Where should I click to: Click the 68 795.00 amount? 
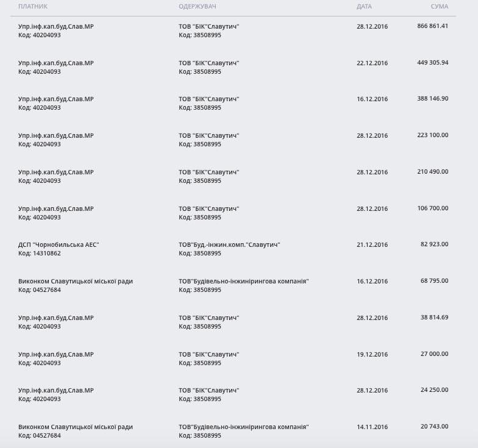point(434,281)
